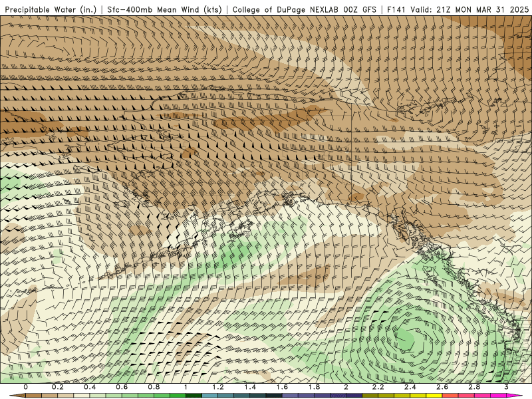This screenshot has width=532, height=399.
Task: Click the 'Precipitable Water (in.)' title text
Action: coord(51,10)
